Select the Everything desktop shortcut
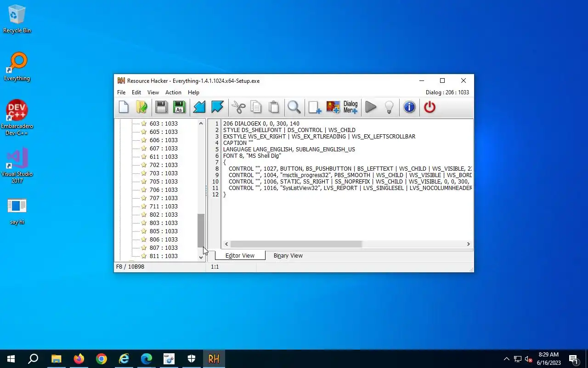Image resolution: width=588 pixels, height=368 pixels. [x=17, y=67]
